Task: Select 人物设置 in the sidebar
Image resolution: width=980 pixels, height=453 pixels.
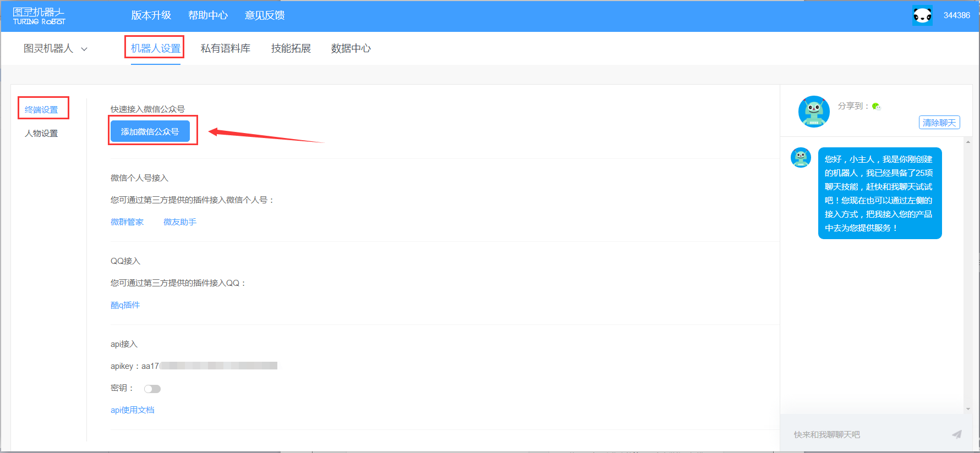Action: [x=41, y=133]
